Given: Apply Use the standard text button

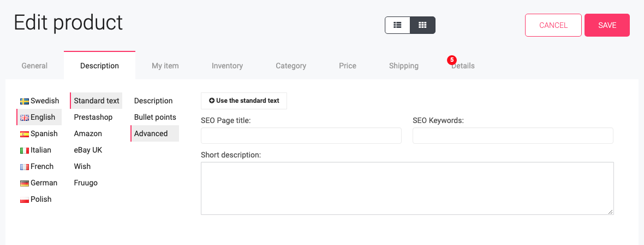Looking at the screenshot, I should 244,101.
